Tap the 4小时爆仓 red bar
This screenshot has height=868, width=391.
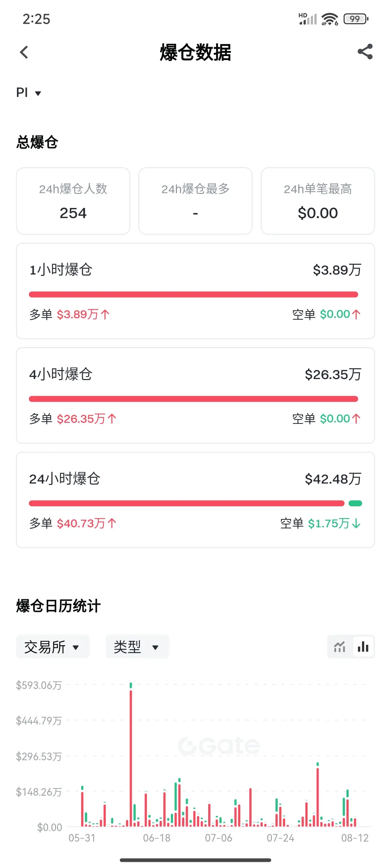[x=193, y=399]
